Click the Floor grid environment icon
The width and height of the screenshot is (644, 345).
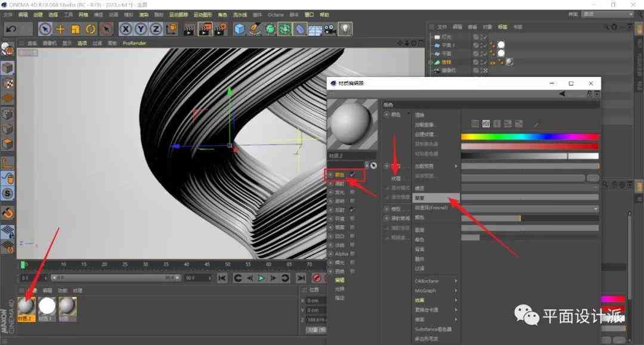[x=315, y=30]
